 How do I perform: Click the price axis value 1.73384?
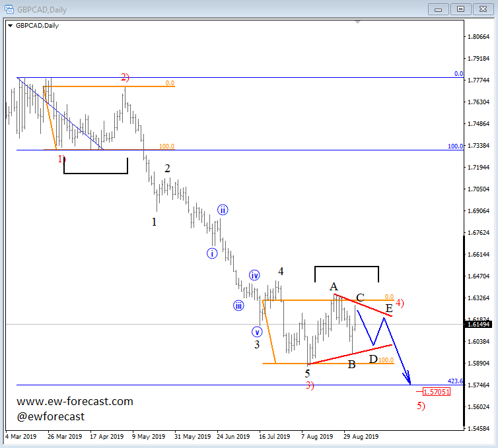coord(479,146)
